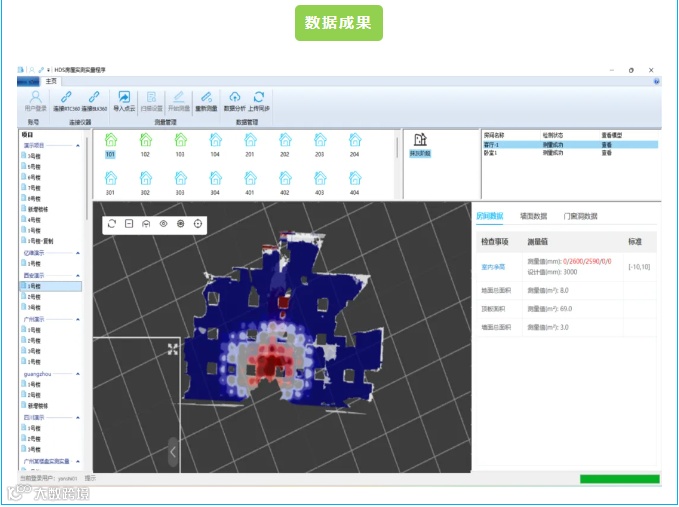Click the green progress bar in status bar
This screenshot has width=679, height=507.
[620, 479]
